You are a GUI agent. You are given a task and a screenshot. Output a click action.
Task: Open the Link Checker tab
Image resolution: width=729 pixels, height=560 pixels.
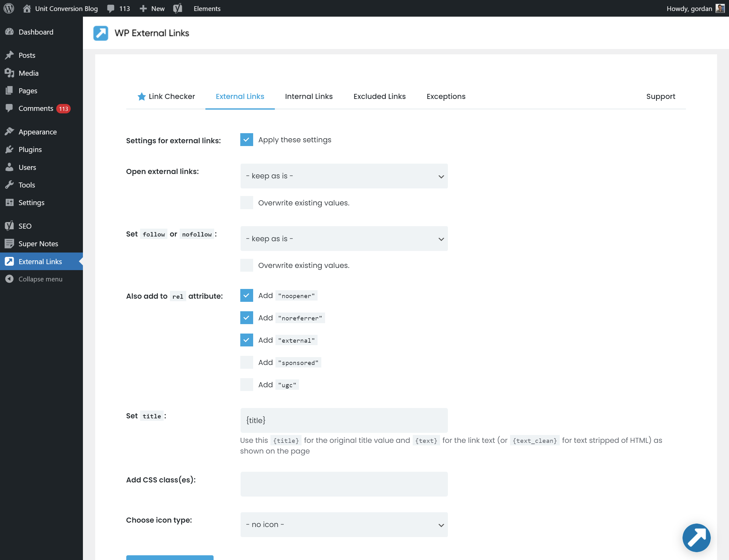(x=166, y=96)
